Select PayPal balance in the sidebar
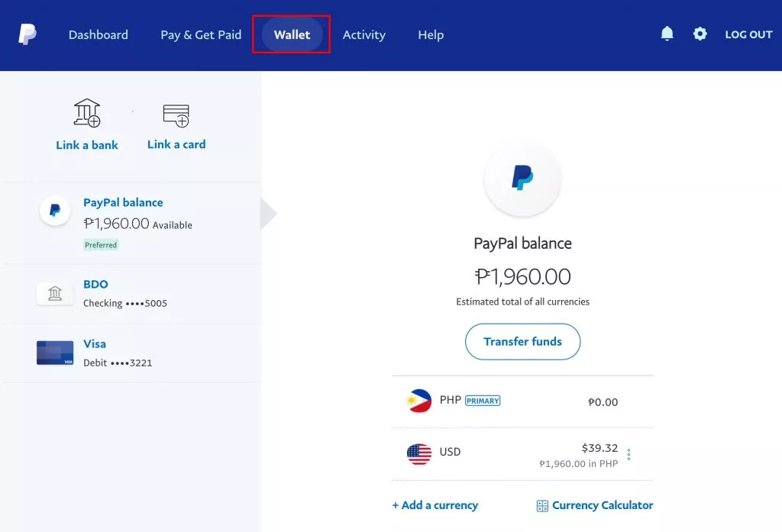The height and width of the screenshot is (532, 782). (x=123, y=202)
